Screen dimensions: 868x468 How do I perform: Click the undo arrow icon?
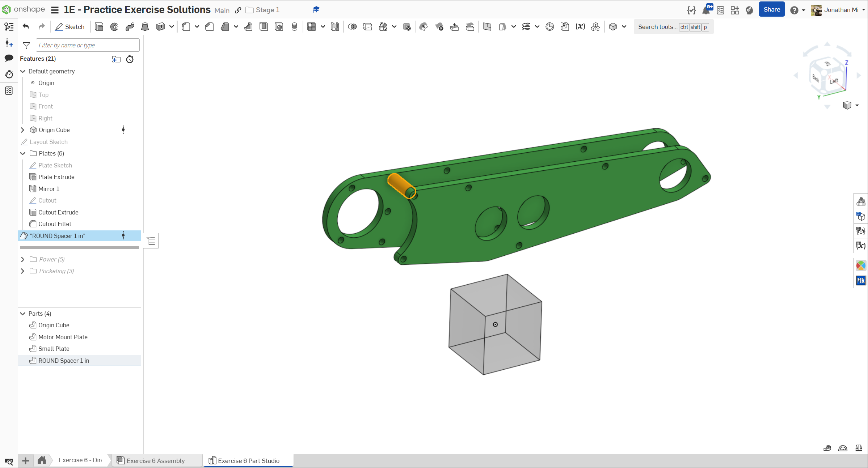pyautogui.click(x=26, y=26)
